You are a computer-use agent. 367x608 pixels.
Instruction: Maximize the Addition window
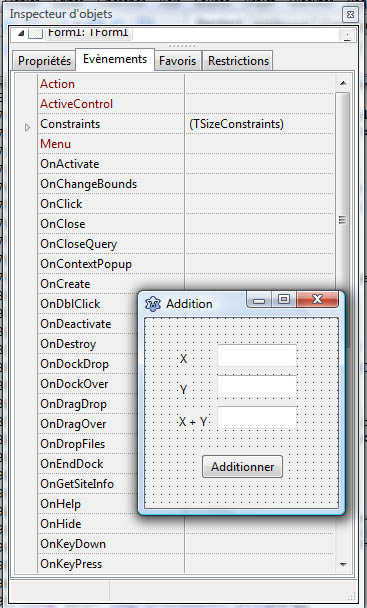tap(284, 299)
